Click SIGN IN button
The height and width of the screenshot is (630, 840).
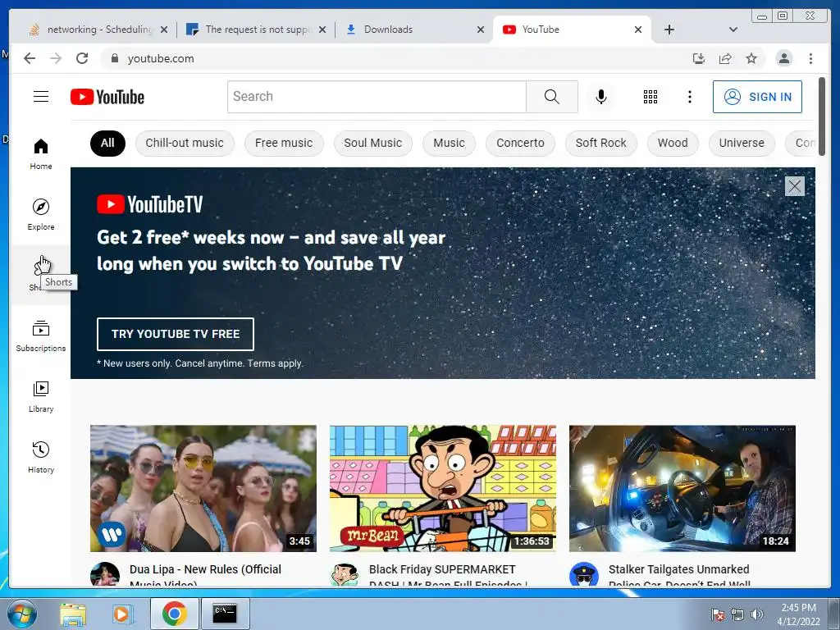click(757, 97)
